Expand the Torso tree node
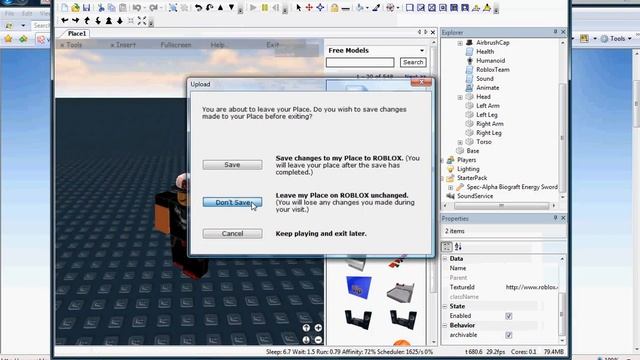 coord(460,142)
